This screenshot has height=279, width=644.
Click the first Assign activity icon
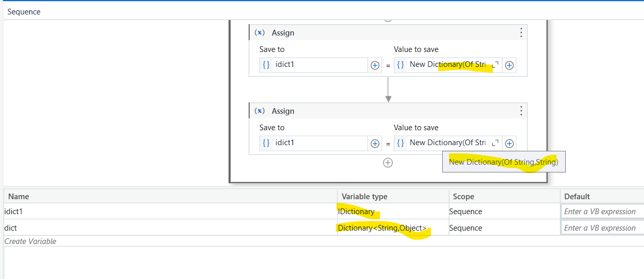[260, 33]
